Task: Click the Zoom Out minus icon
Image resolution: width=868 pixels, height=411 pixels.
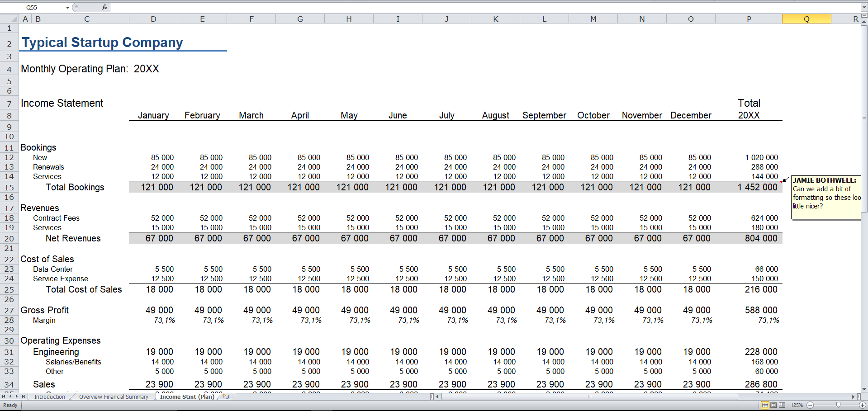Action: pos(810,405)
